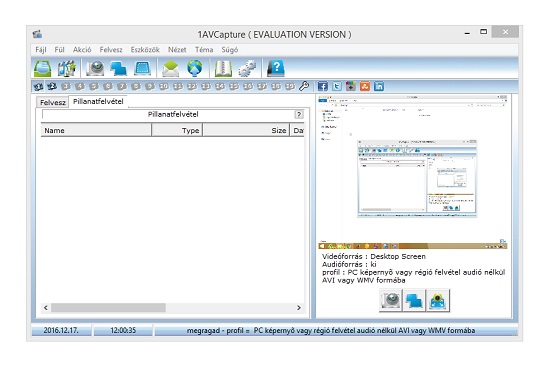This screenshot has height=367, width=550.
Task: Click the globe upload toolbar icon
Action: click(x=194, y=68)
